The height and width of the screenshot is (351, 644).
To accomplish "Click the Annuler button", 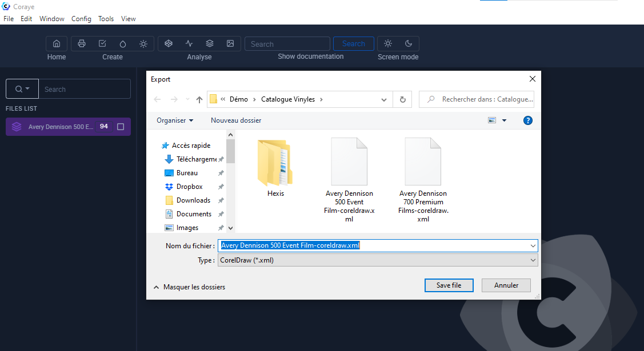I will [506, 285].
